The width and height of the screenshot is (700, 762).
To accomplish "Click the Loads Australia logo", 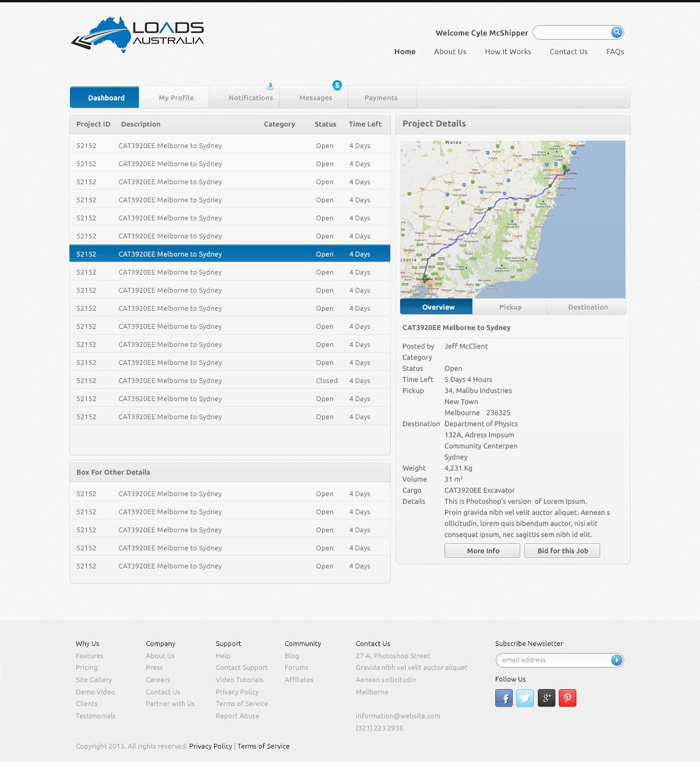I will (x=138, y=34).
